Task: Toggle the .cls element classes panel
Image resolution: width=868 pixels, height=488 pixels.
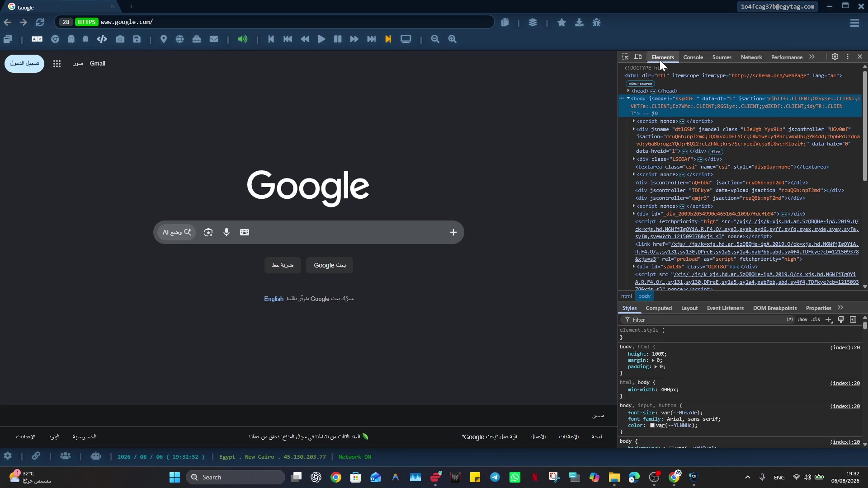Action: coord(816,320)
